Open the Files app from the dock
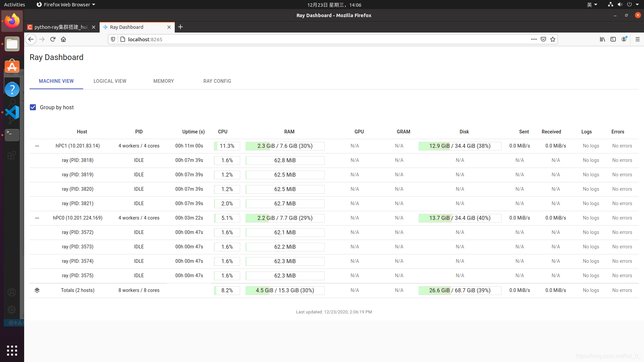644x362 pixels. click(12, 44)
